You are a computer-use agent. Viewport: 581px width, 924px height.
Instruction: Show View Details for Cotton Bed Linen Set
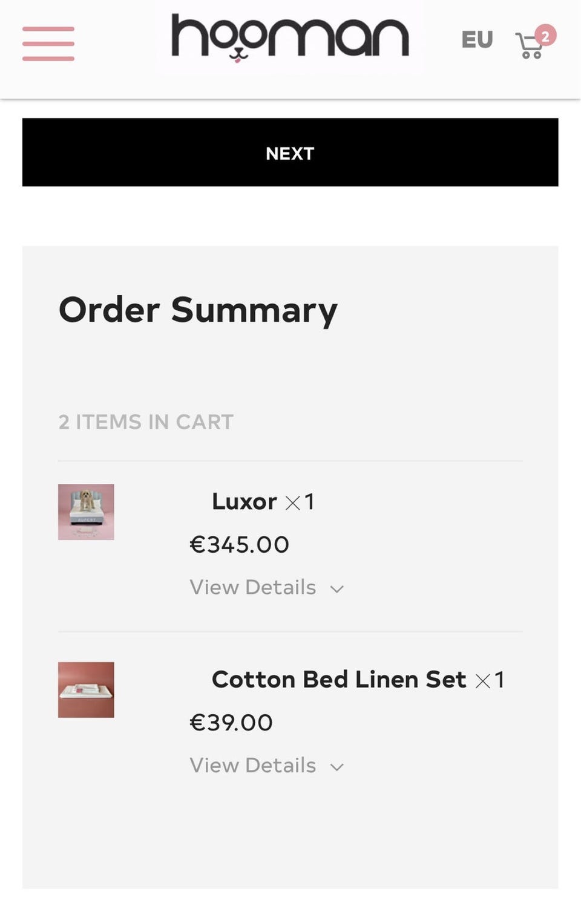coord(253,765)
